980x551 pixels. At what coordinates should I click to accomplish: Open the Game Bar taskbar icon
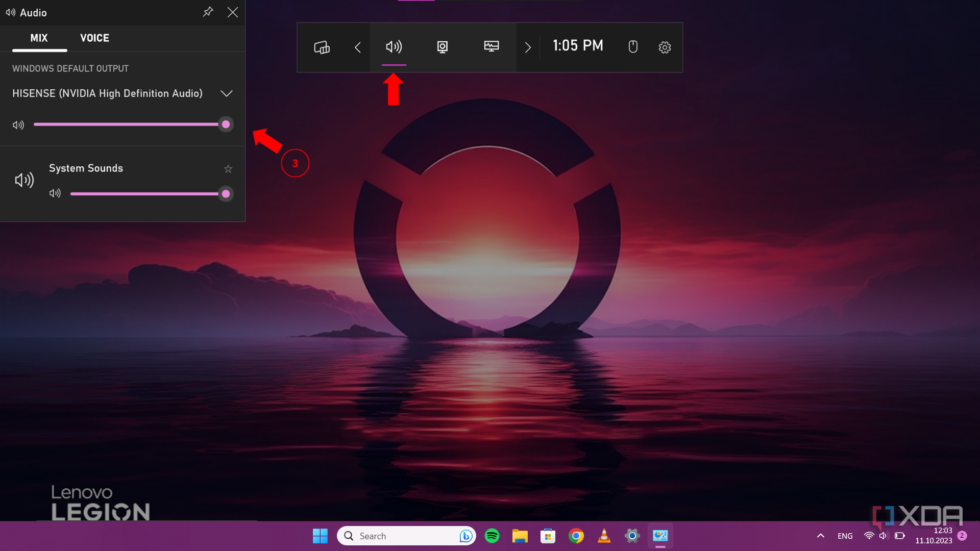(x=659, y=536)
